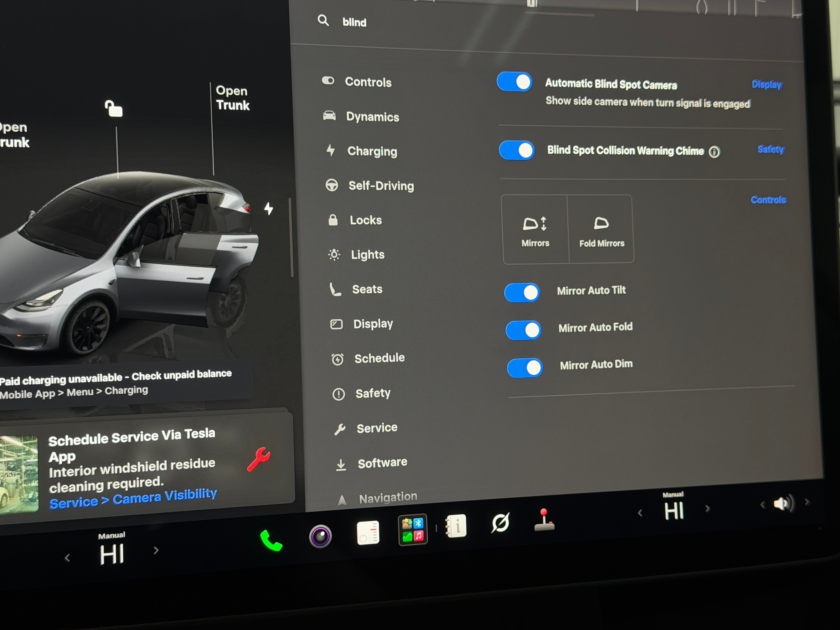
Task: Tap the driver HI temperature display
Action: pos(112,554)
